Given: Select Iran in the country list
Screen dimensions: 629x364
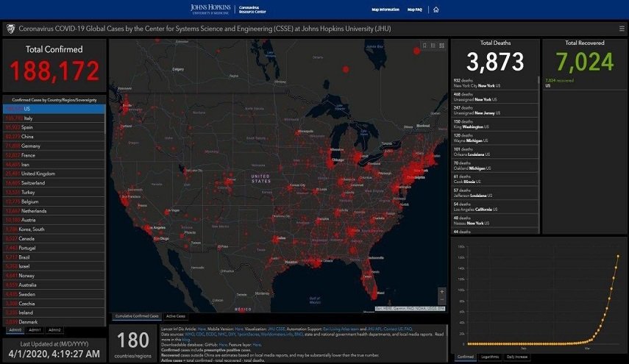Looking at the screenshot, I should (x=54, y=165).
